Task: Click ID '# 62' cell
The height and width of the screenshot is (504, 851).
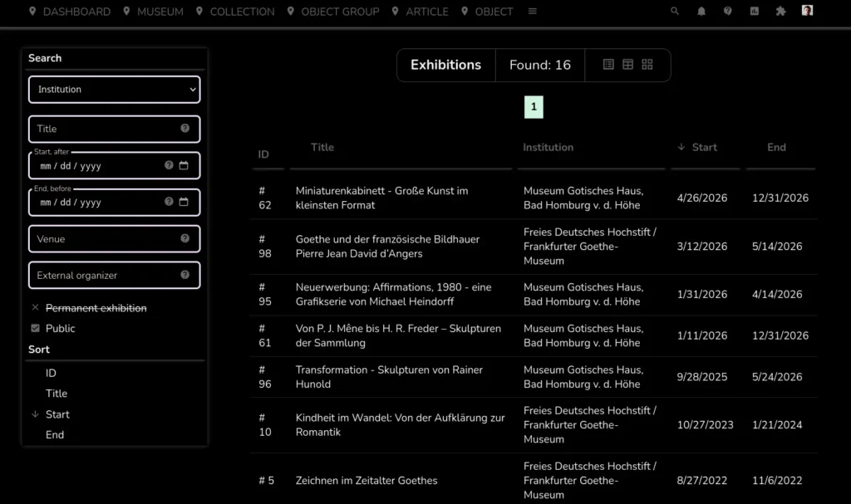Action: pos(265,198)
